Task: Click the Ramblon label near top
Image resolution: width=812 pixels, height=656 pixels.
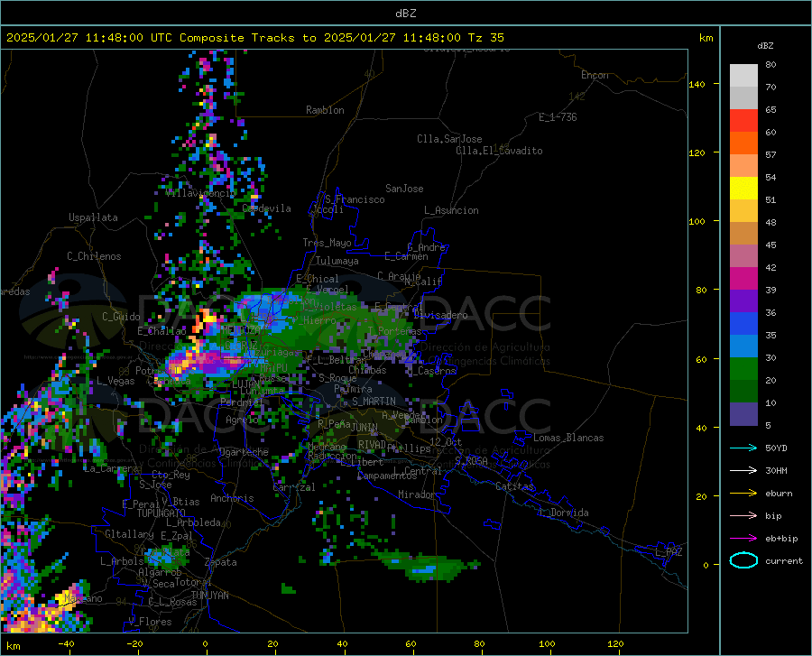Action: [325, 110]
